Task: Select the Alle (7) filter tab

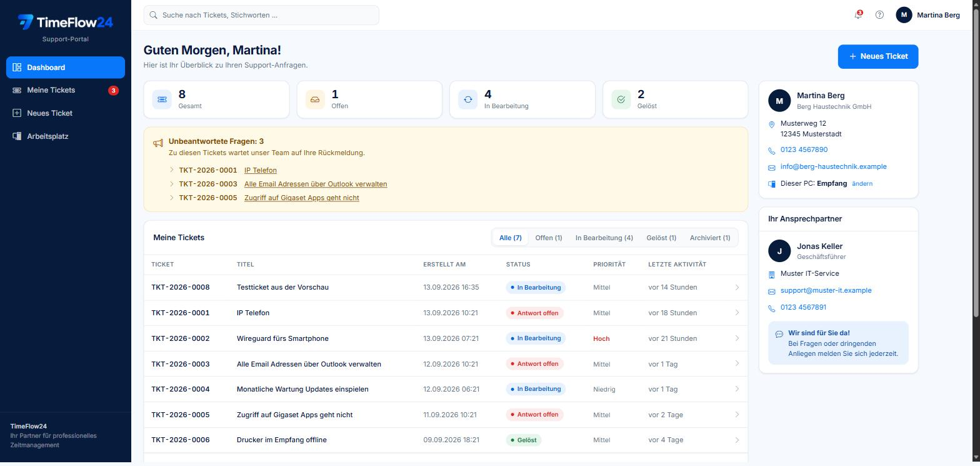Action: (510, 238)
